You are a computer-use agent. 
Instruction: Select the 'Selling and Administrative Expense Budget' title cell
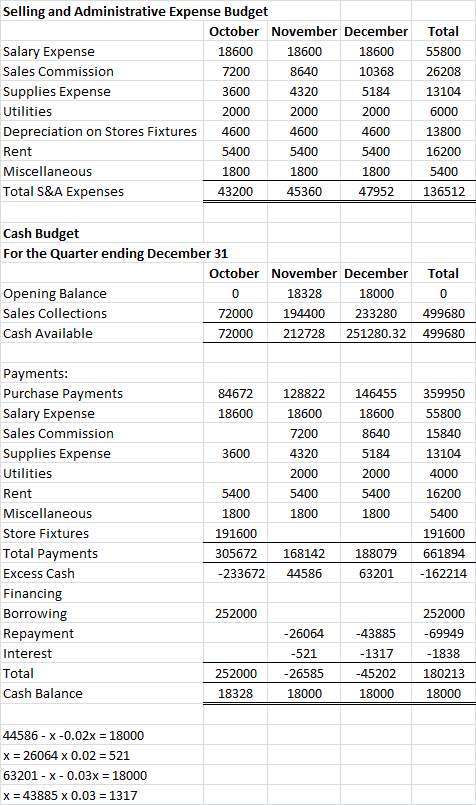click(136, 11)
